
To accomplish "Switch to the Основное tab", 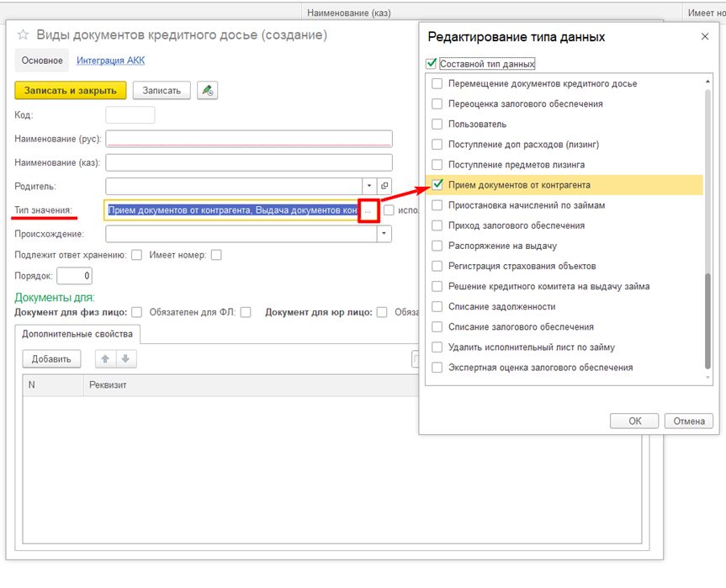I will click(42, 61).
